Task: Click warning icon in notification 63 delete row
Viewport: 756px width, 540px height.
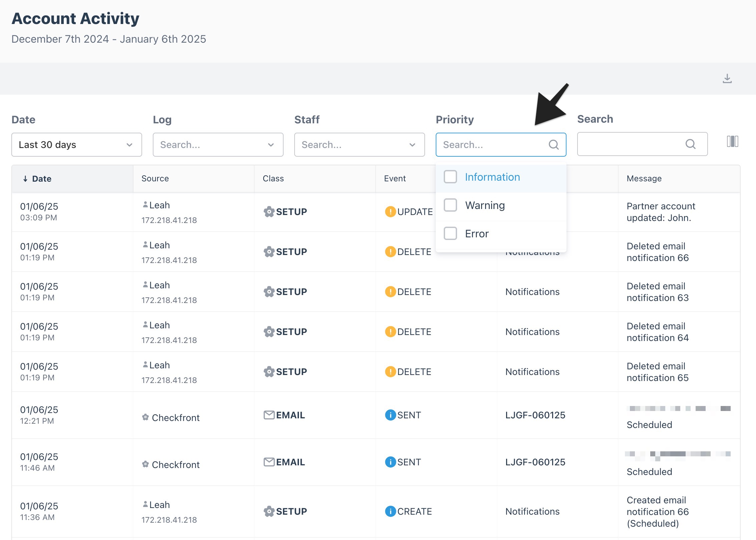Action: (x=390, y=292)
